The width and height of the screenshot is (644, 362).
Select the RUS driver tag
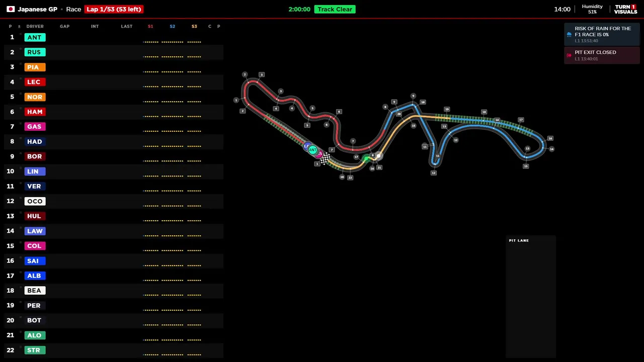point(35,52)
